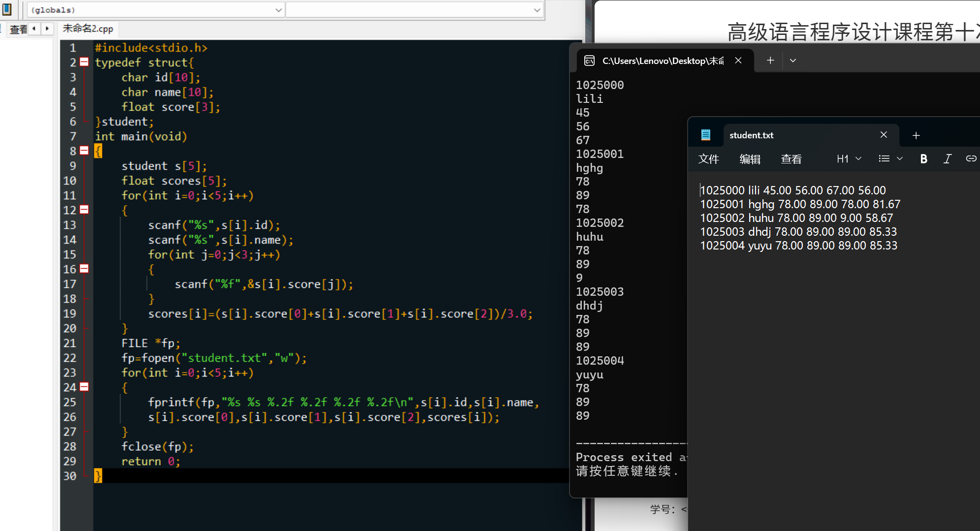Click the 'int main(void)' code line
Viewport: 980px width, 531px height.
[141, 136]
